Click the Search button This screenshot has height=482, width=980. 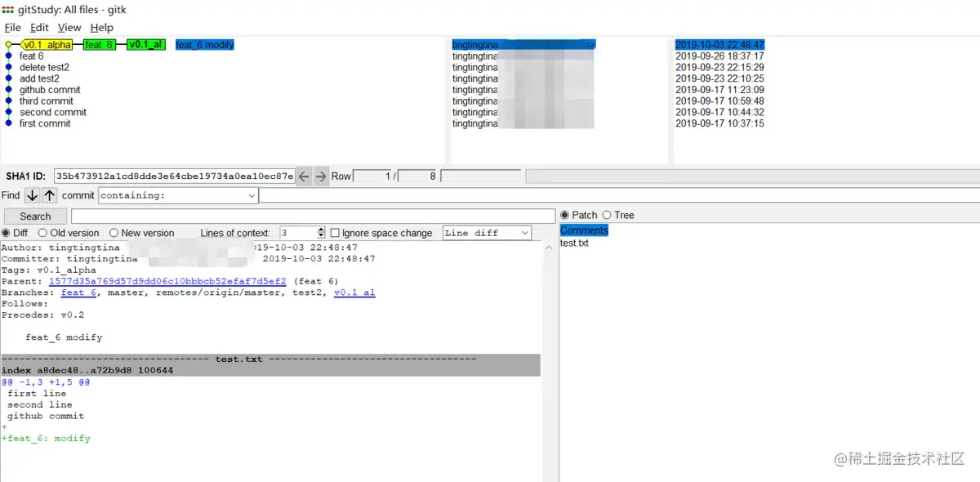pos(35,216)
